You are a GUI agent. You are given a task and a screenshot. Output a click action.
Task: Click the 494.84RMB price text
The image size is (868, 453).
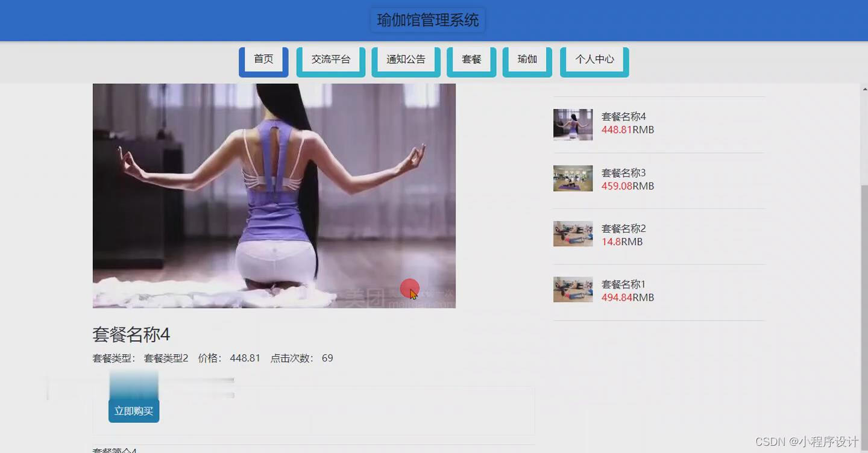click(x=627, y=297)
